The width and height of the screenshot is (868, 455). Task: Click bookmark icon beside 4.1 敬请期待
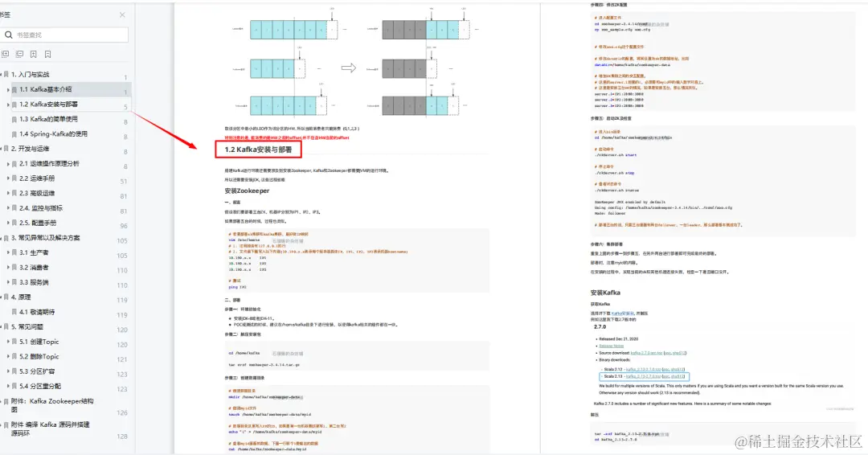(14, 312)
